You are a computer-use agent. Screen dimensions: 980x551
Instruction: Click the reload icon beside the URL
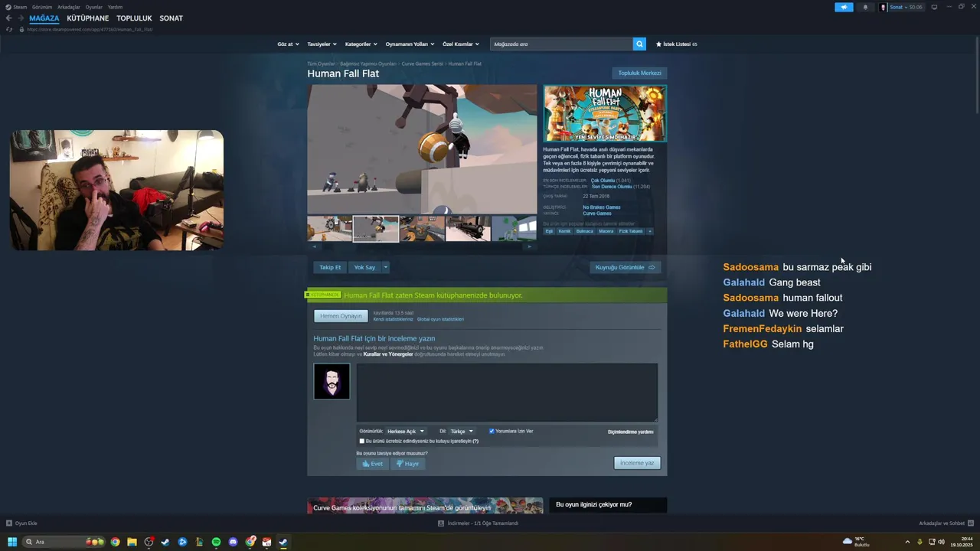coord(9,29)
